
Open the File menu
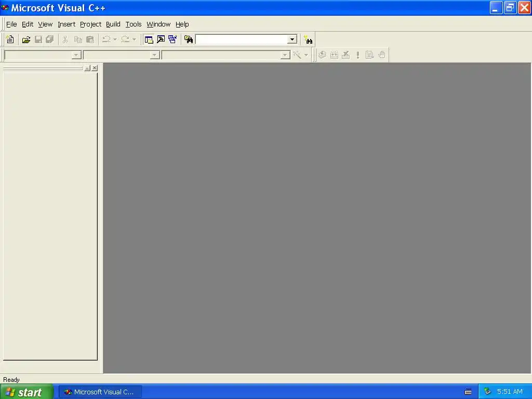tap(11, 24)
